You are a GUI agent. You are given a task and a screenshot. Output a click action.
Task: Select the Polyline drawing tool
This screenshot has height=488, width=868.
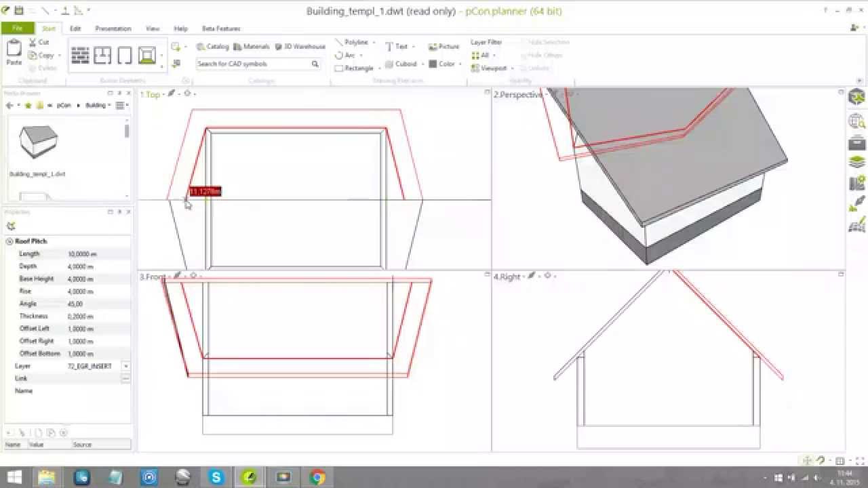click(x=352, y=42)
